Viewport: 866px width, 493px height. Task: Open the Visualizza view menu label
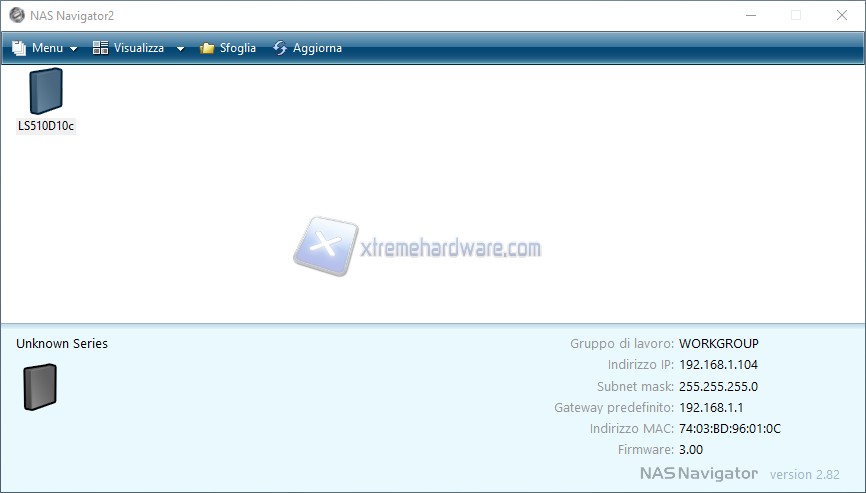[x=139, y=48]
